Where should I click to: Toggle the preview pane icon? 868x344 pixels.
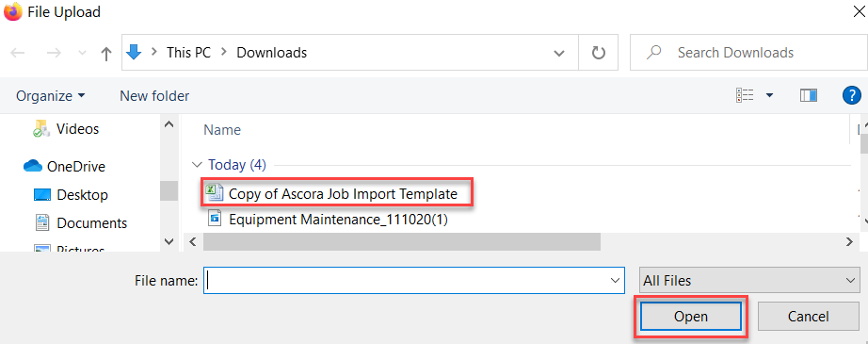[x=809, y=96]
